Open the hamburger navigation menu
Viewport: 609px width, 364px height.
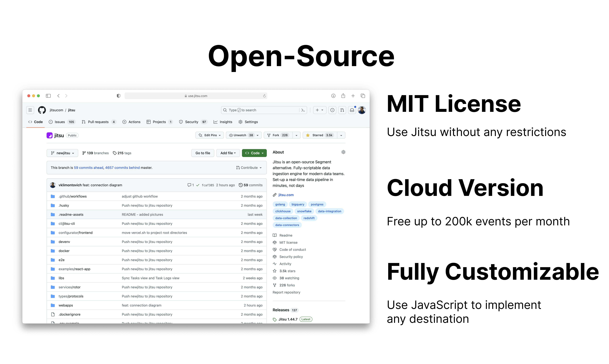[30, 110]
